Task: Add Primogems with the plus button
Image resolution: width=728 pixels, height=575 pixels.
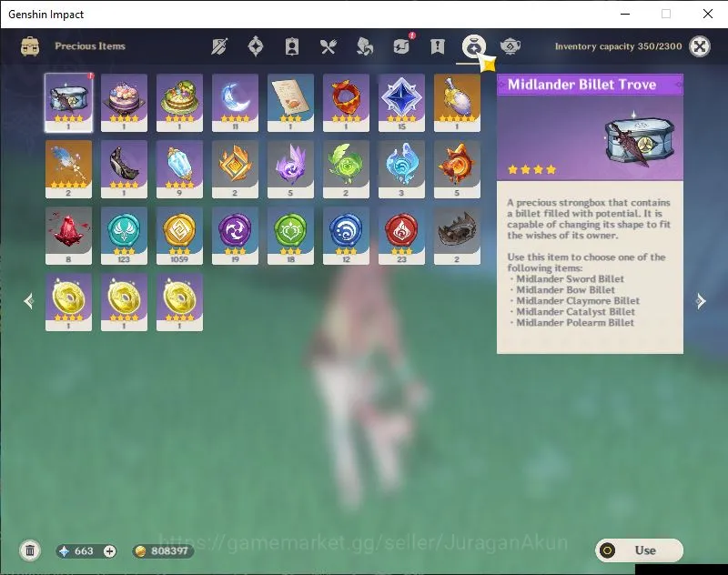Action: pos(109,551)
